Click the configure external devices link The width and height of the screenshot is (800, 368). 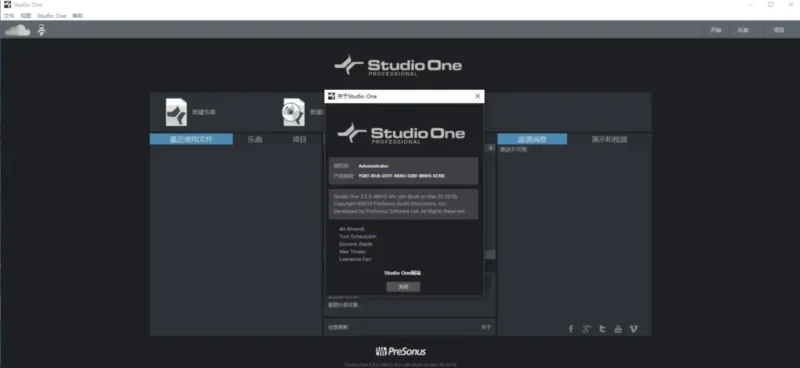345,305
